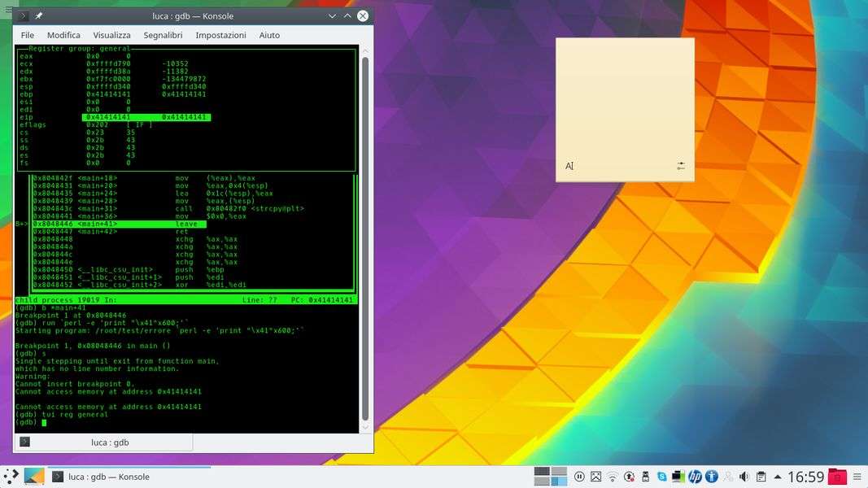Click the KDE application launcher icon

(11, 477)
